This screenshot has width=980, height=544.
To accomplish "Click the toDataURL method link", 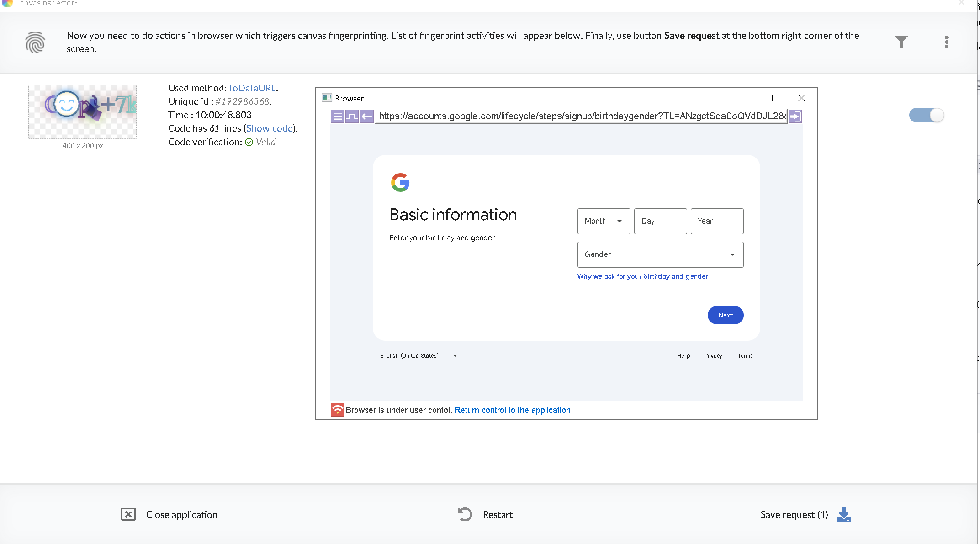I will tap(252, 88).
